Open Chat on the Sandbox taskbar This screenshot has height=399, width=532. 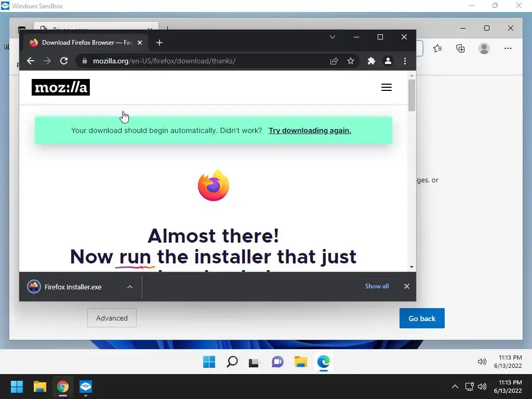coord(277,362)
